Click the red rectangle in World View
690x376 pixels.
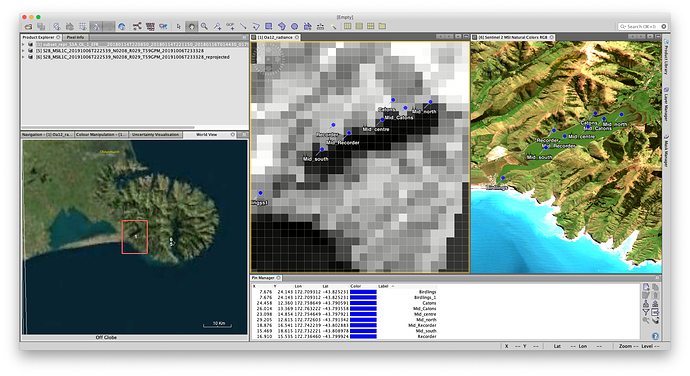tap(135, 237)
